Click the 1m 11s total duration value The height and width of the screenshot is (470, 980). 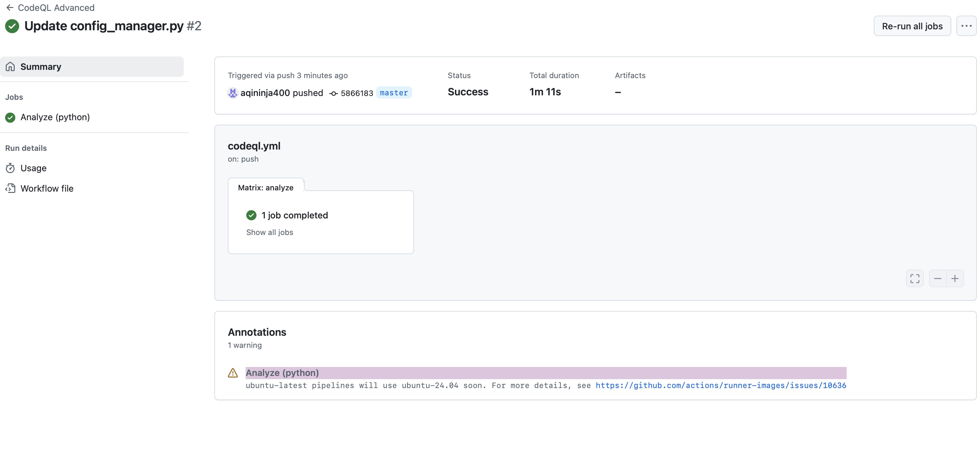tap(545, 92)
